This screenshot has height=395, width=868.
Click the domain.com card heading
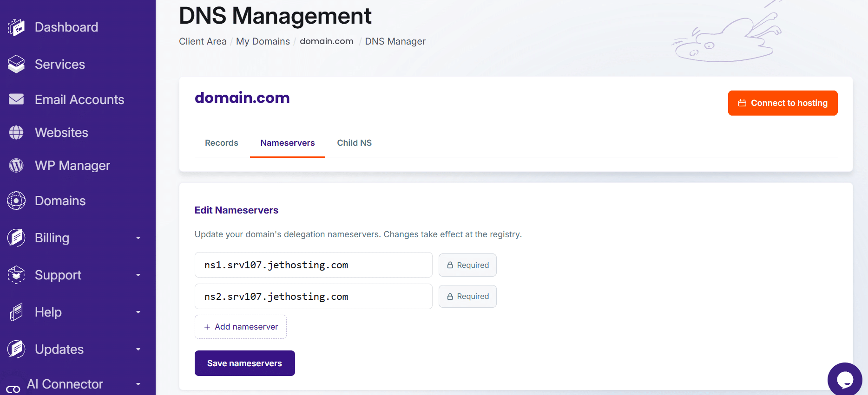tap(242, 97)
